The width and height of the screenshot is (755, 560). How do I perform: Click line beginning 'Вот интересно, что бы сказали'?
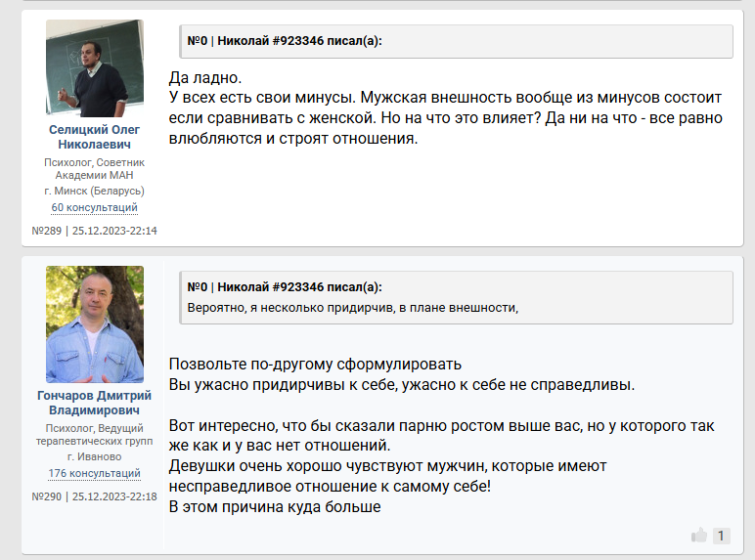tap(441, 426)
